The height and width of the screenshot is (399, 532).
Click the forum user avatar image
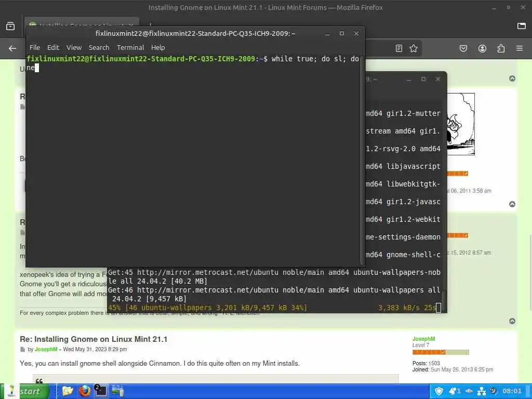click(x=461, y=124)
